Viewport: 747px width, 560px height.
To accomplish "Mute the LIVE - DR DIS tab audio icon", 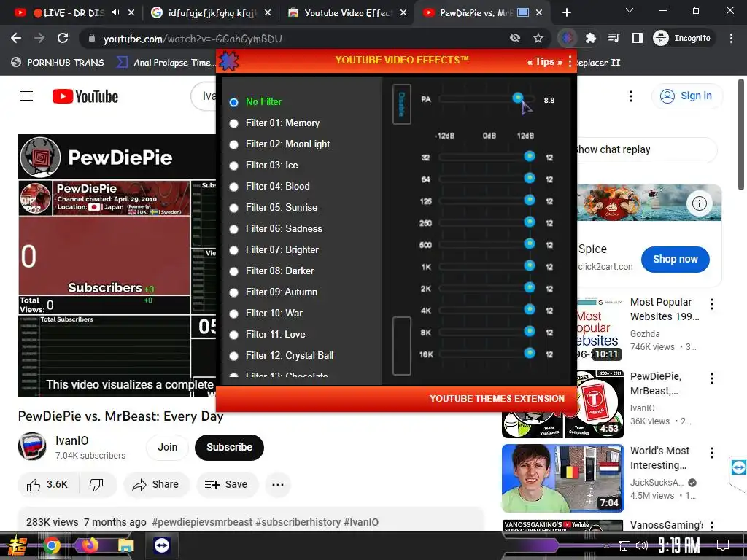I will (116, 12).
